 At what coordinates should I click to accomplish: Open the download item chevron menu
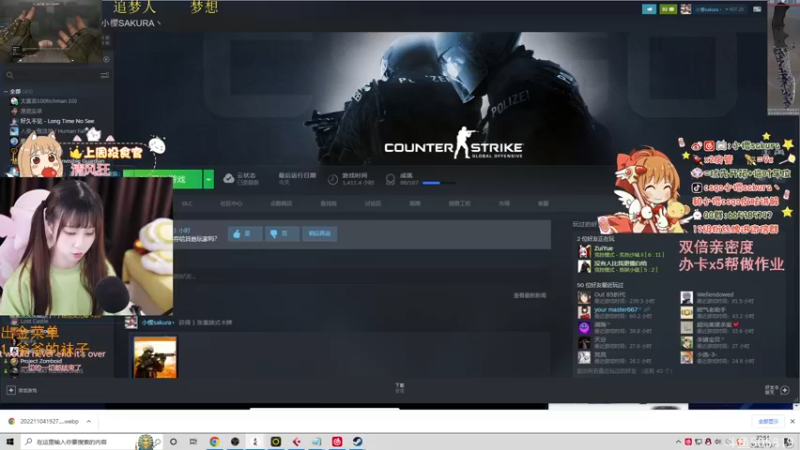88,421
